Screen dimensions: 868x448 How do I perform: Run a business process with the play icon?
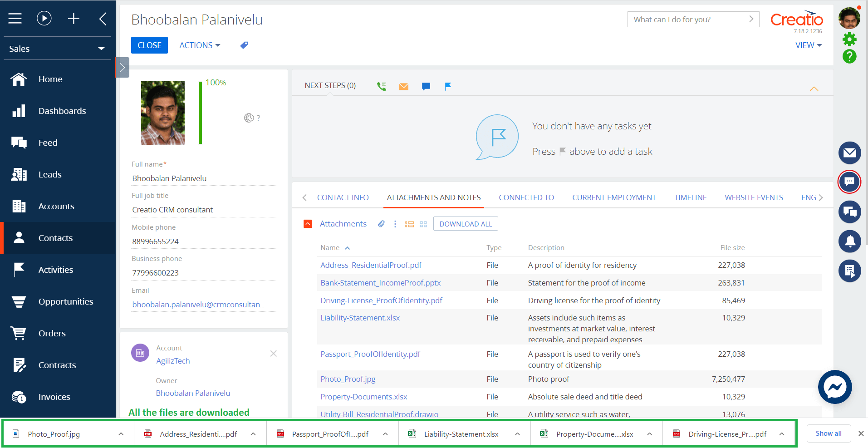44,18
